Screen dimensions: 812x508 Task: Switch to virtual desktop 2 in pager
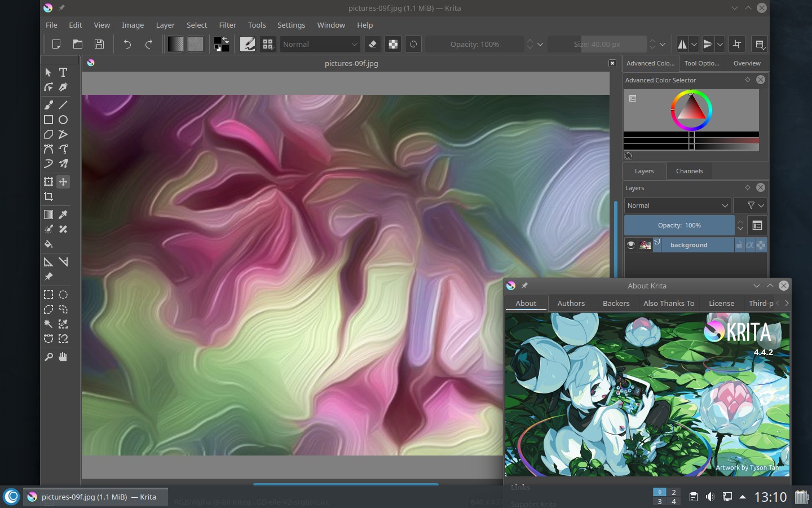tap(673, 492)
